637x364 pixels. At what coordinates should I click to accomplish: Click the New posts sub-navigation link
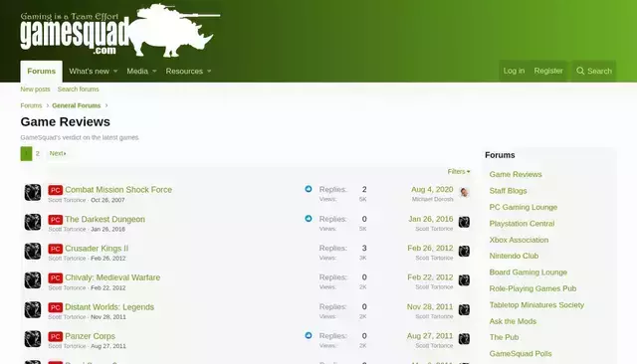click(36, 90)
